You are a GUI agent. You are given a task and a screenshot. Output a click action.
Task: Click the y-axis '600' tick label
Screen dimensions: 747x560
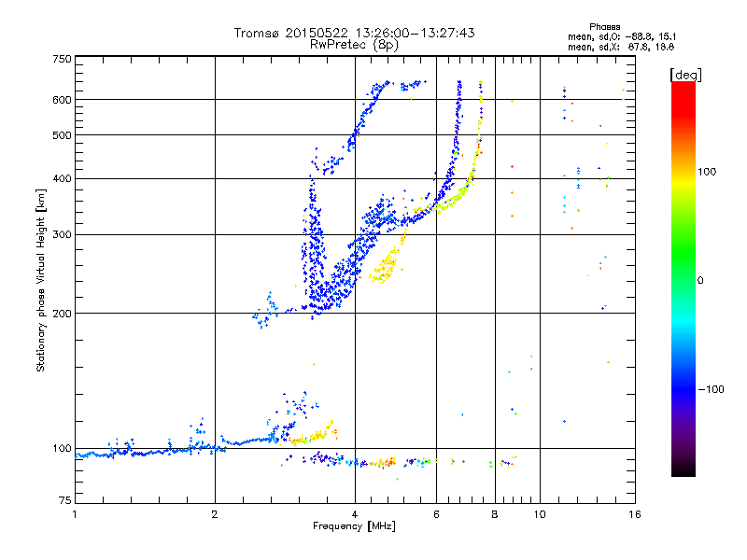(62, 100)
